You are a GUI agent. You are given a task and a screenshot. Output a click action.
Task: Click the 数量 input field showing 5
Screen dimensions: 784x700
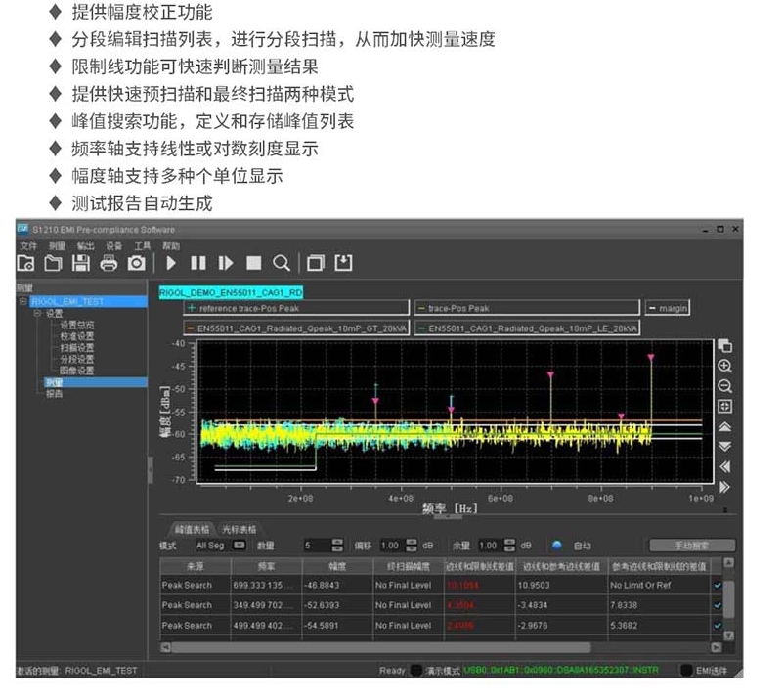(317, 545)
